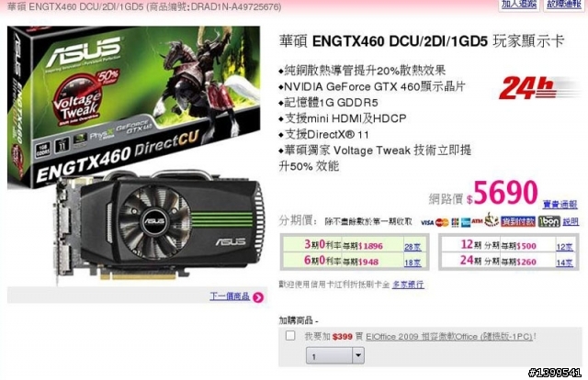Click the VISA payment icon
Screen dimensions: 588x380
click(427, 223)
